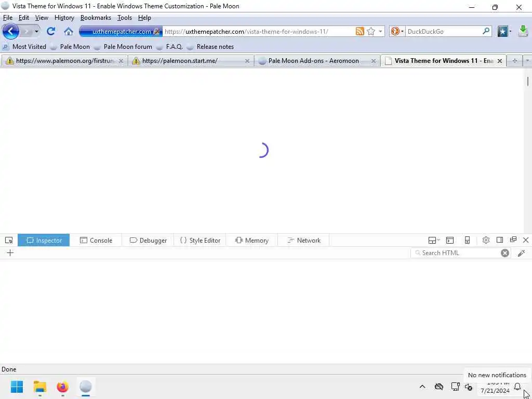Toggle responsive design mode
Screen dimensions: 532x399
click(x=467, y=241)
